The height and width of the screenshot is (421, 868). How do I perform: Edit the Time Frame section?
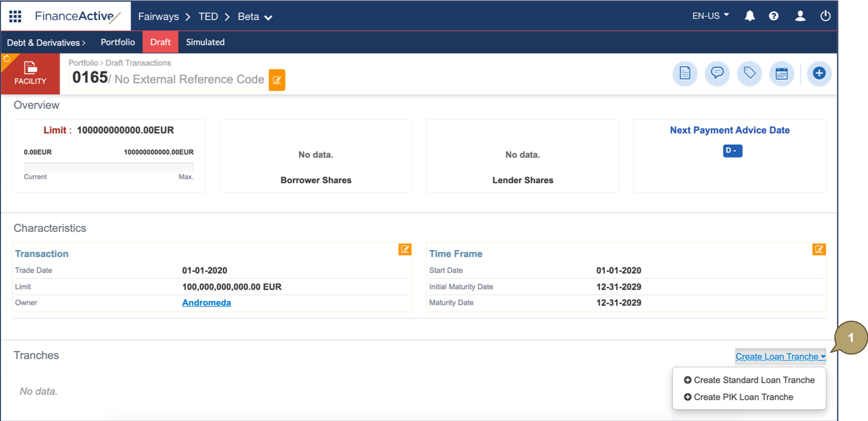point(819,249)
